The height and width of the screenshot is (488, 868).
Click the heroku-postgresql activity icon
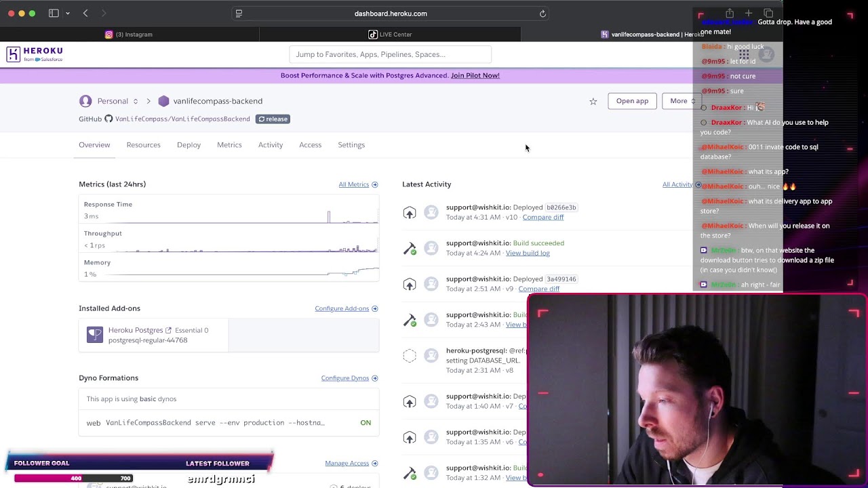coord(410,356)
